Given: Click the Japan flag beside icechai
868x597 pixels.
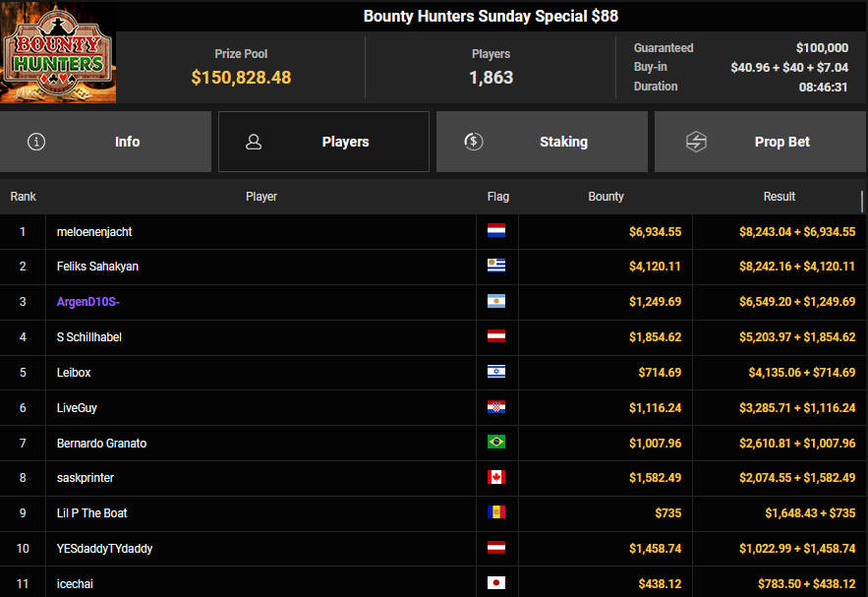Looking at the screenshot, I should [496, 583].
